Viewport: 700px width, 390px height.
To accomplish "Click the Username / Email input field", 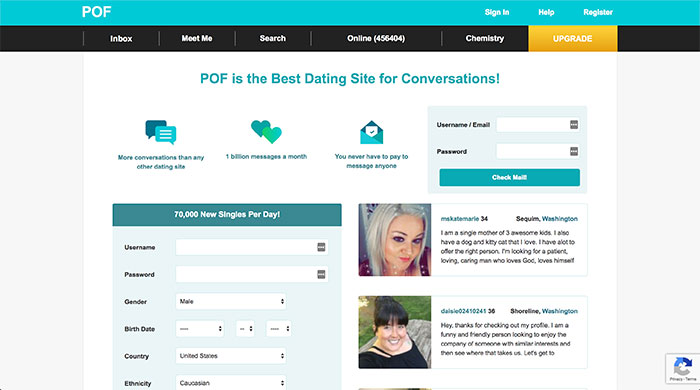I will 538,124.
